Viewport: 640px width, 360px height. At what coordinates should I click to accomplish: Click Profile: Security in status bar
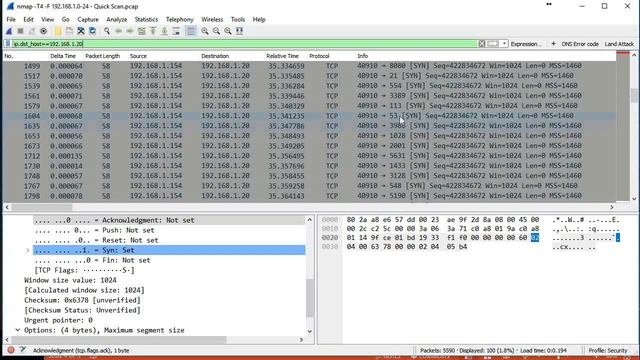click(608, 350)
